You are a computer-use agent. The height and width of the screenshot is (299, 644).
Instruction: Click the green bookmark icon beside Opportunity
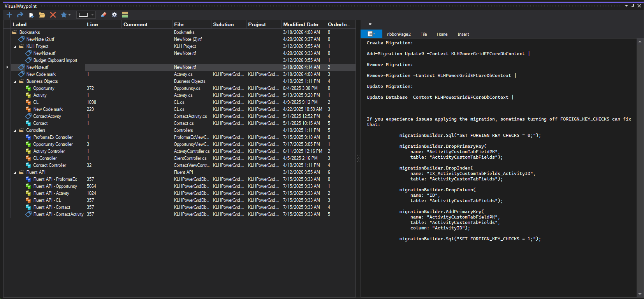point(28,88)
